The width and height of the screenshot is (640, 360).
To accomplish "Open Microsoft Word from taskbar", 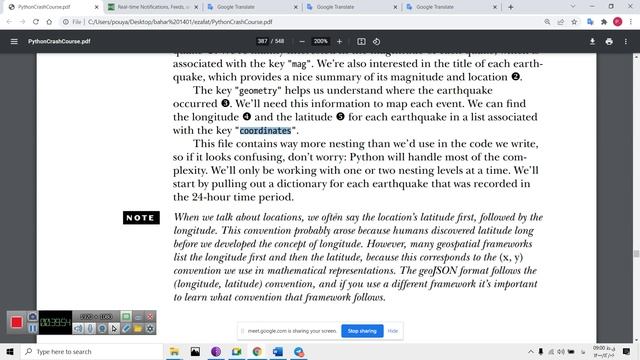I will pyautogui.click(x=278, y=351).
